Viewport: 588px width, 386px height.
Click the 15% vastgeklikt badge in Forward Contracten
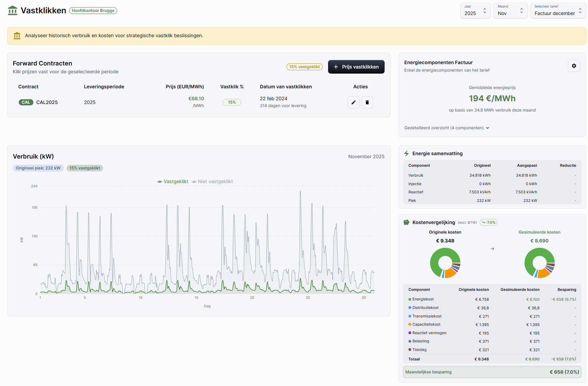coord(305,67)
